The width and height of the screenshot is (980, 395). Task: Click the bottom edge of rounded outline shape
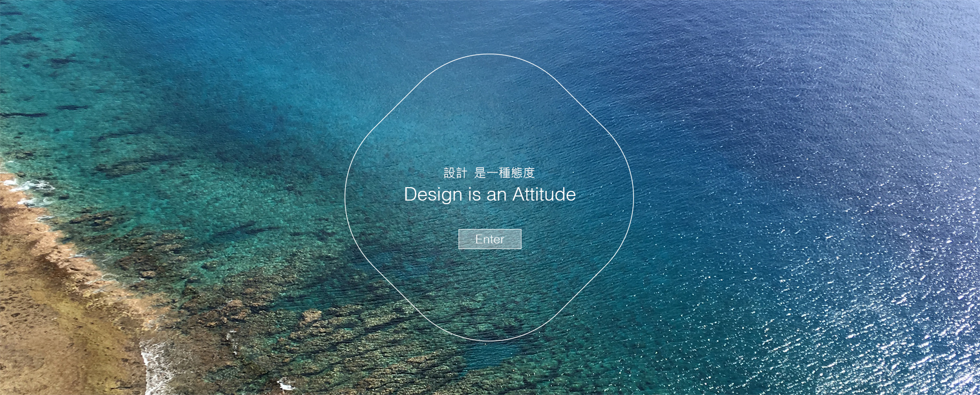point(489,341)
